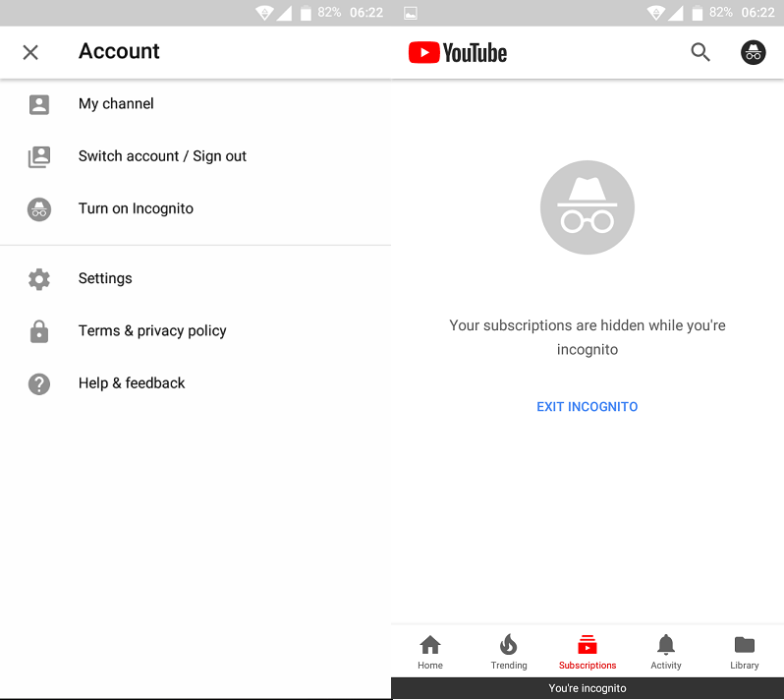
Task: Click the battery icon in the Account screen status bar
Action: pos(306,13)
